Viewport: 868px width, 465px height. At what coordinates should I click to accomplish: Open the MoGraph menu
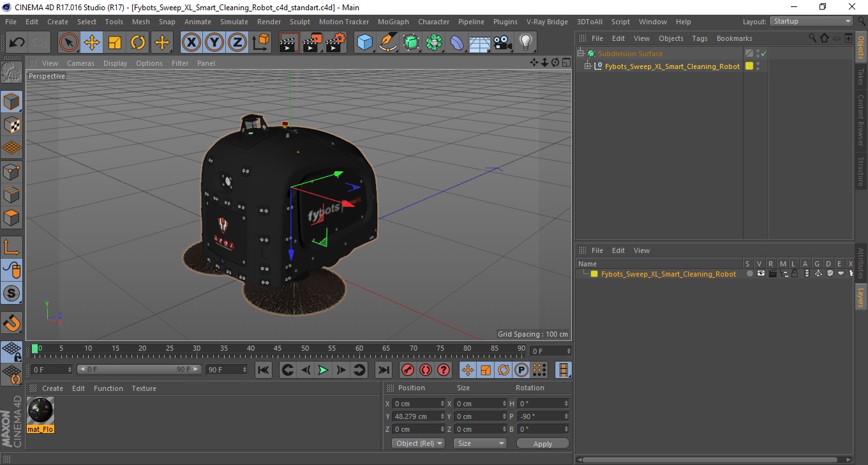(x=393, y=22)
